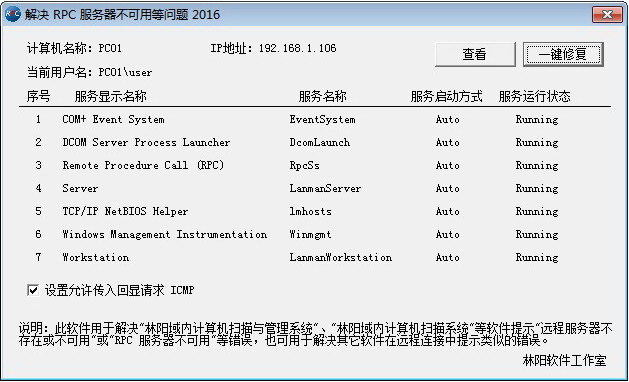Click the 服务运行状态 column header

point(534,96)
